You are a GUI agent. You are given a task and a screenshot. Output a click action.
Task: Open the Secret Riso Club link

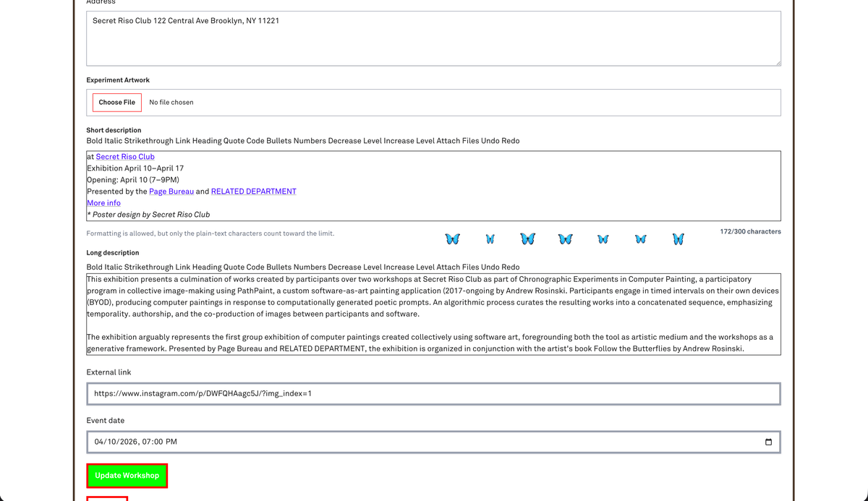point(125,157)
